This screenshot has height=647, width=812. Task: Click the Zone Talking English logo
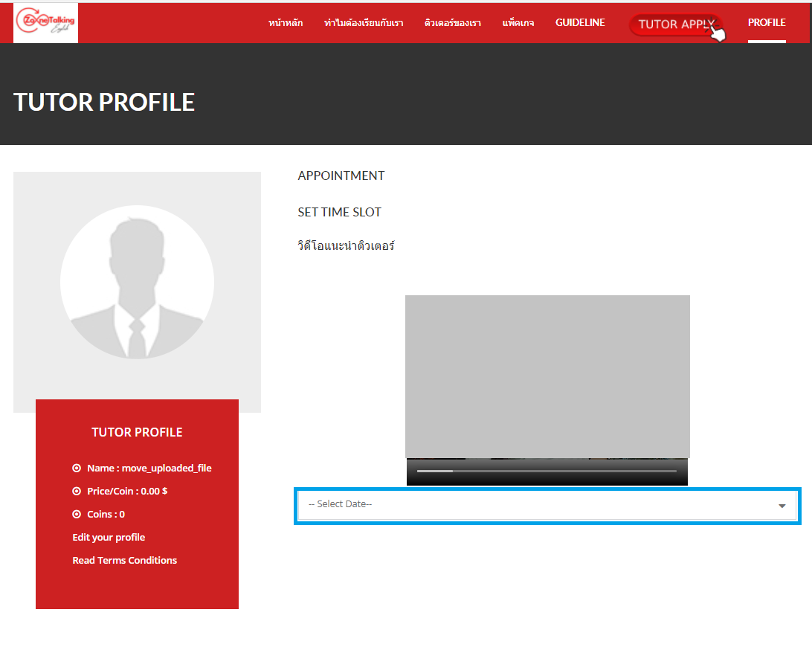pos(45,22)
